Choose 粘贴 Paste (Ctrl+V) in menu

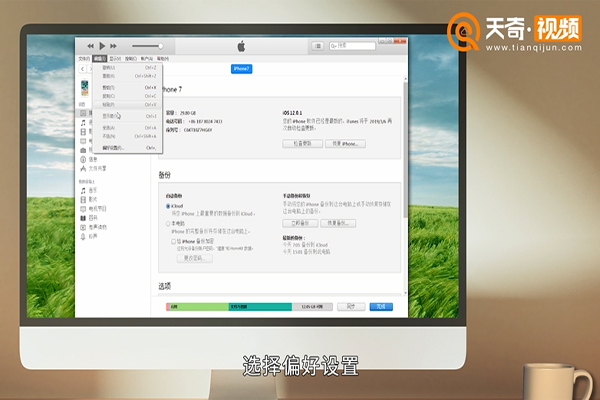128,104
